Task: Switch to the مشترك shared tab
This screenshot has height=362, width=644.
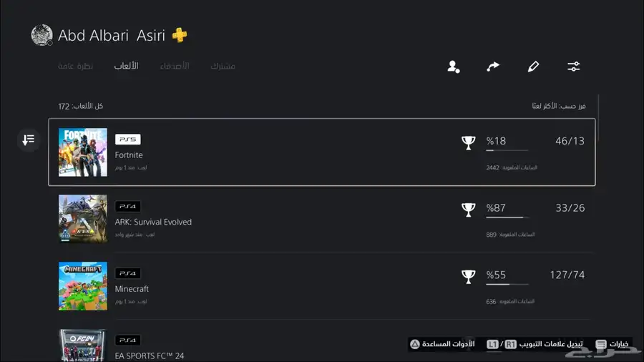Action: [x=223, y=66]
